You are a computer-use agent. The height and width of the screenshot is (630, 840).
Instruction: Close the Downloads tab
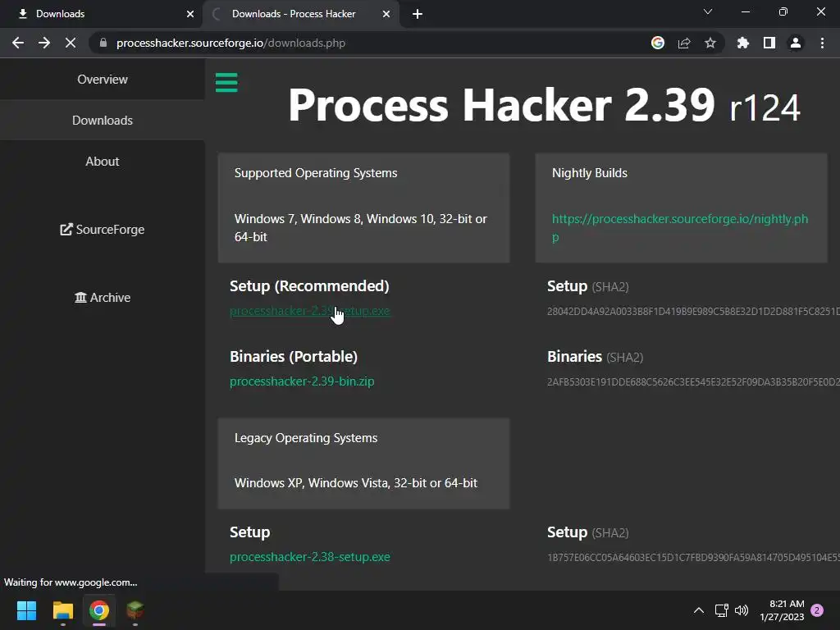190,14
